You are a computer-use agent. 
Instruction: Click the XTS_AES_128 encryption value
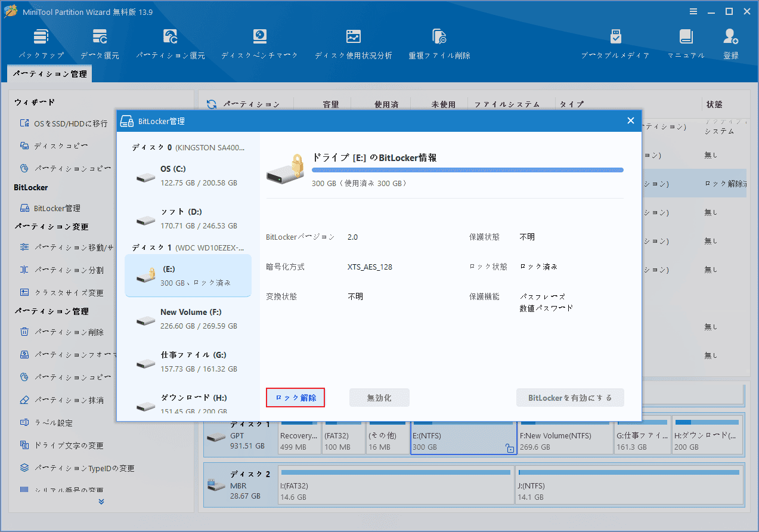370,267
